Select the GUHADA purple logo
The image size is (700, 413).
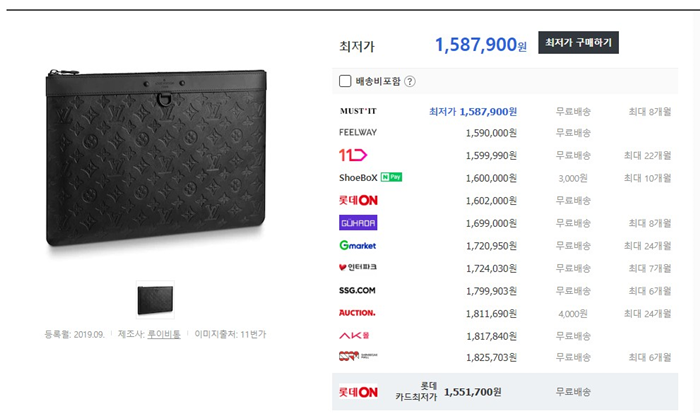coord(358,223)
